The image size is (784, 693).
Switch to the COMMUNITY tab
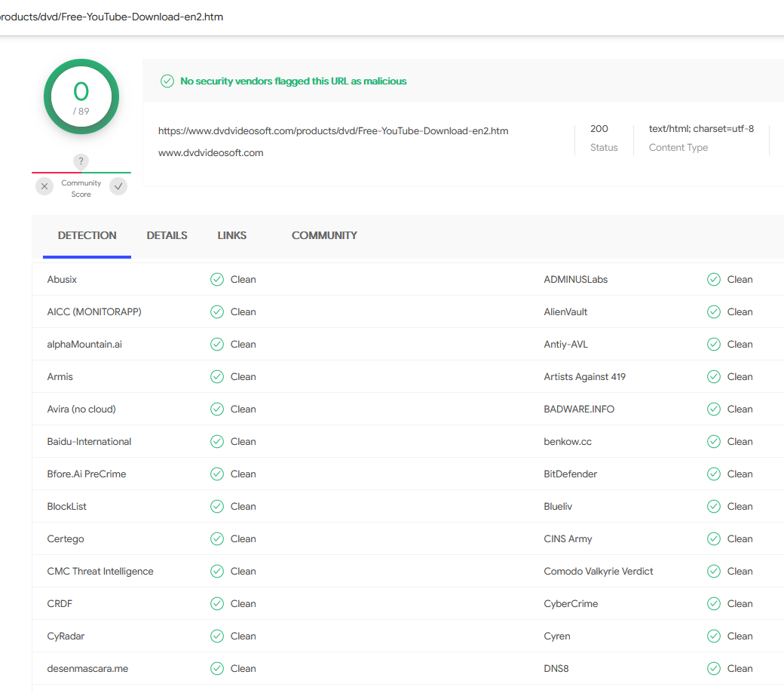pyautogui.click(x=324, y=235)
